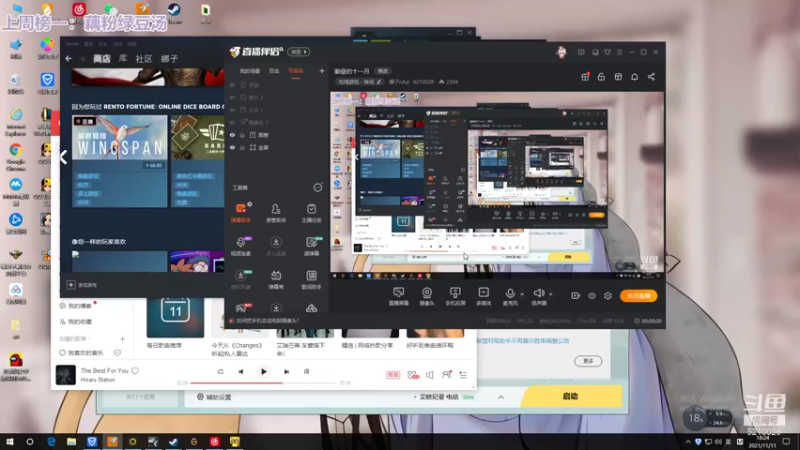Click the 更多 button
Screen dimensions: 800x450
pos(588,361)
